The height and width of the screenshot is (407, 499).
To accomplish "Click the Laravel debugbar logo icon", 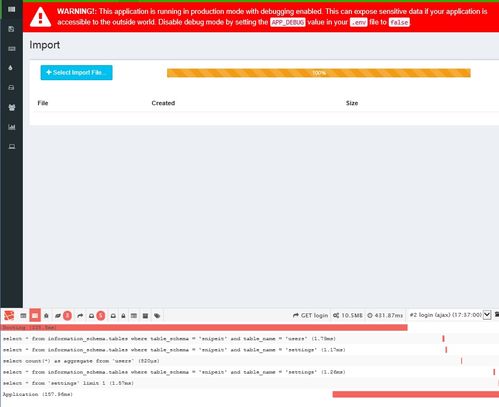I will [9, 315].
